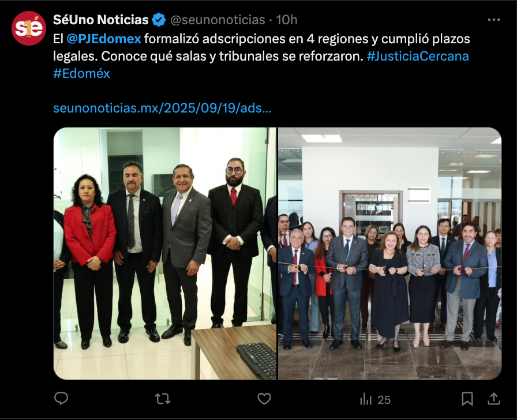Viewport: 517px width, 420px height.
Task: Open the three-dot more options menu
Action: (x=493, y=20)
